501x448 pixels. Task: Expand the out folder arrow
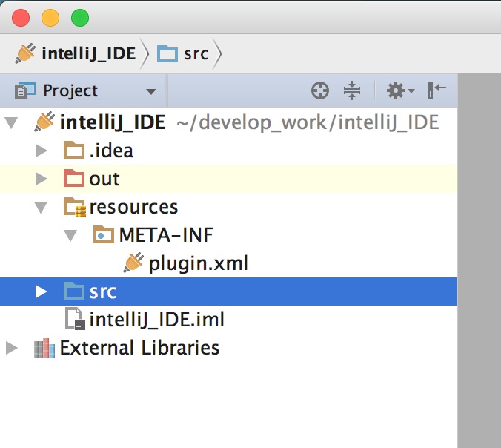coord(42,179)
